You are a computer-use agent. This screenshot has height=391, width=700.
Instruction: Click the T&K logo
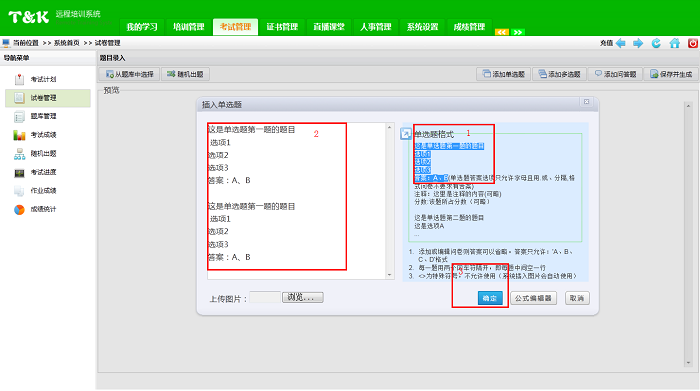pyautogui.click(x=28, y=17)
